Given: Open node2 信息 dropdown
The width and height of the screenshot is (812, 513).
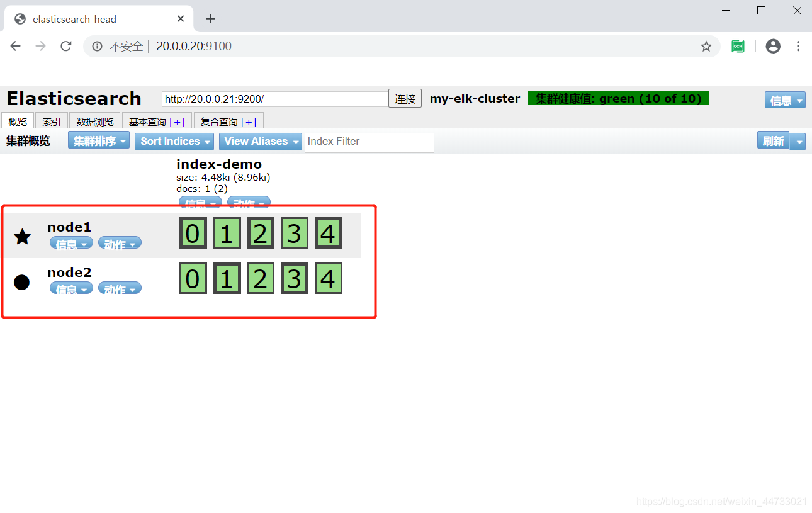Looking at the screenshot, I should point(71,289).
